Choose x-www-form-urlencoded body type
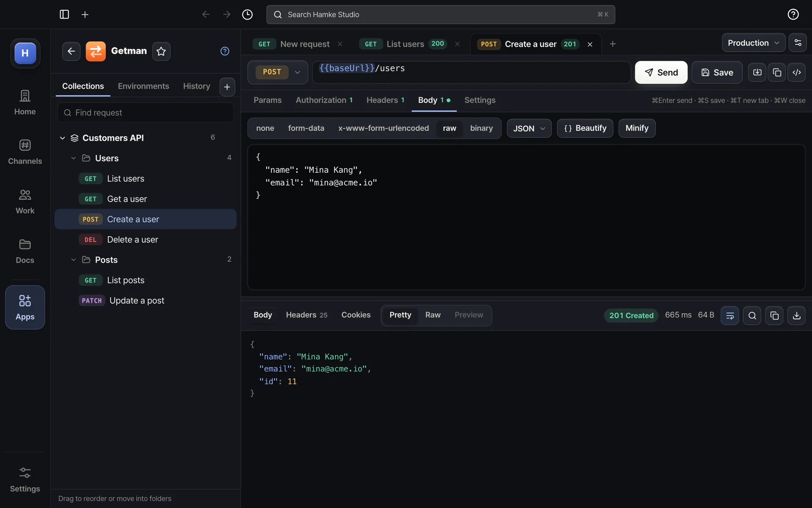The width and height of the screenshot is (812, 508). pos(384,128)
